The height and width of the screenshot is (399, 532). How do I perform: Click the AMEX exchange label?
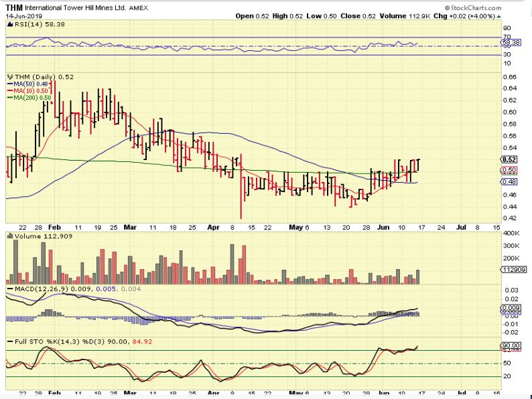point(139,8)
